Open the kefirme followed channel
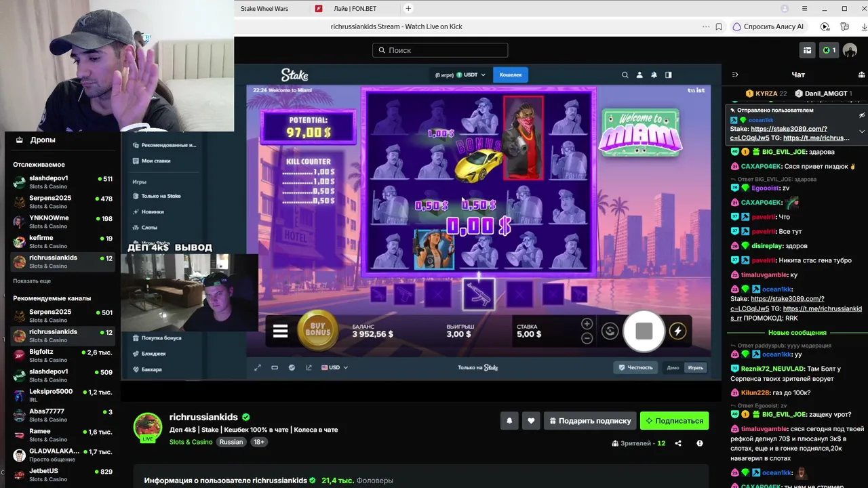Screen dimensions: 868x488 click(x=62, y=241)
